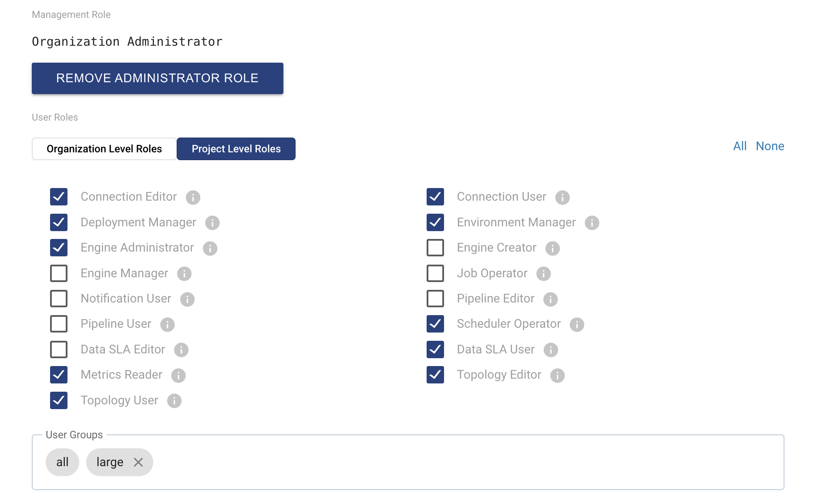
Task: Show info for Environment Manager role
Action: click(x=592, y=223)
